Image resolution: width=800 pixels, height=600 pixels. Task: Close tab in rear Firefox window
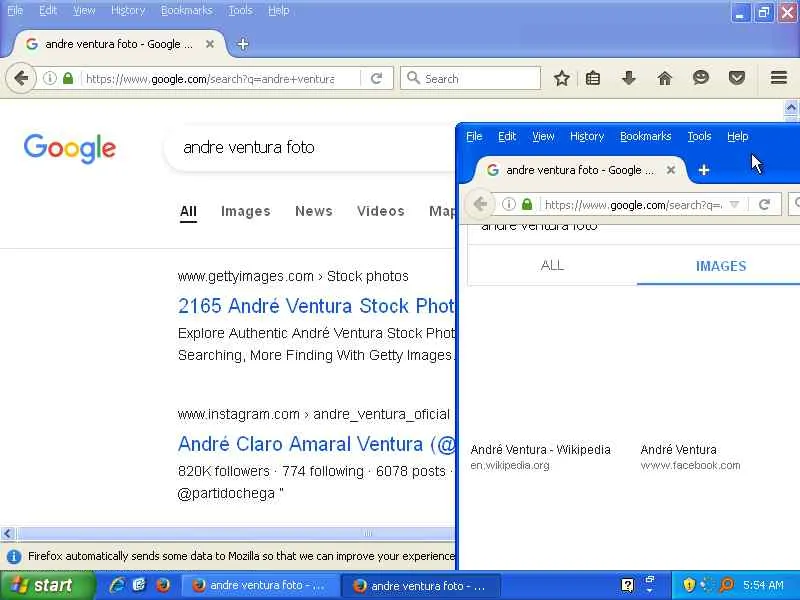[210, 44]
